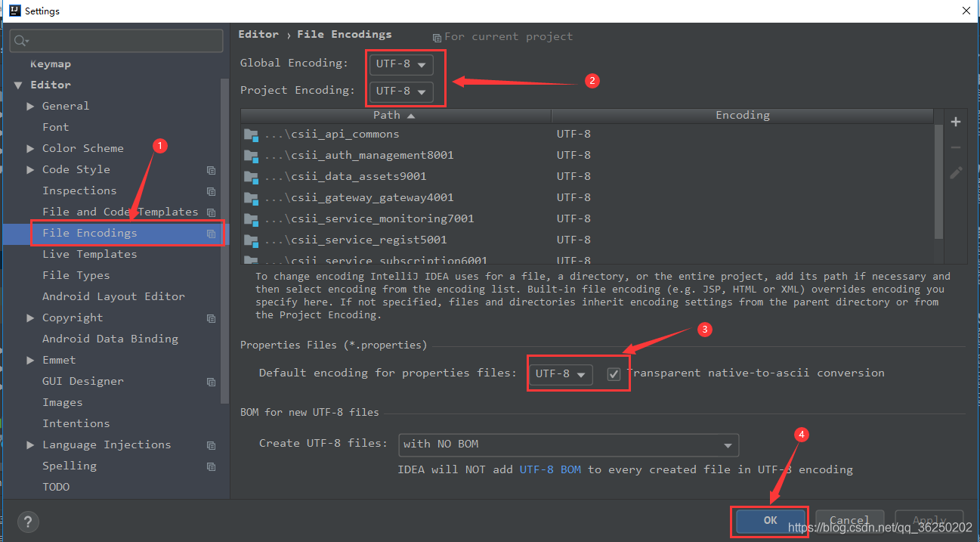Select Keymap in settings tree
Screen dimensions: 980x542
[51, 64]
